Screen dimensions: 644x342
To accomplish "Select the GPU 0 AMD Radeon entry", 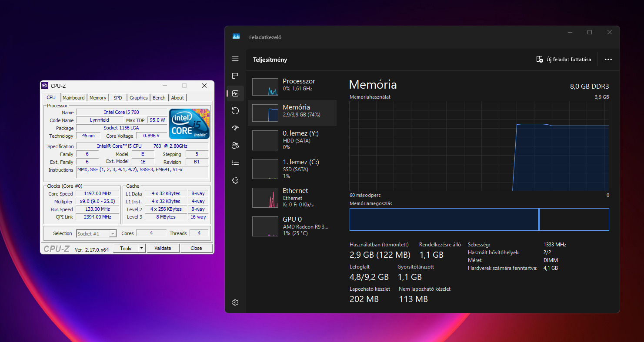I will point(292,226).
